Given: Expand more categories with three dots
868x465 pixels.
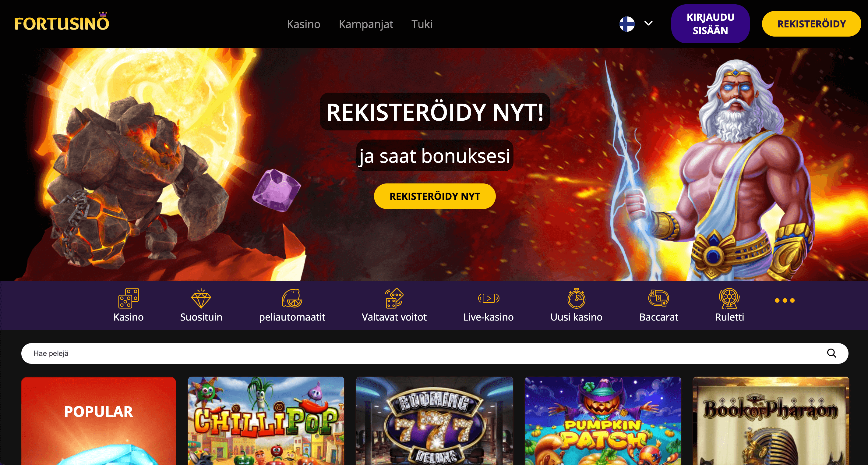Looking at the screenshot, I should (x=785, y=300).
